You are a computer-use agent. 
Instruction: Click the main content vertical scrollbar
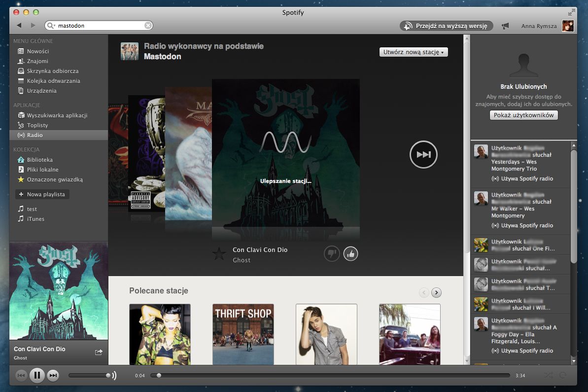[467, 146]
